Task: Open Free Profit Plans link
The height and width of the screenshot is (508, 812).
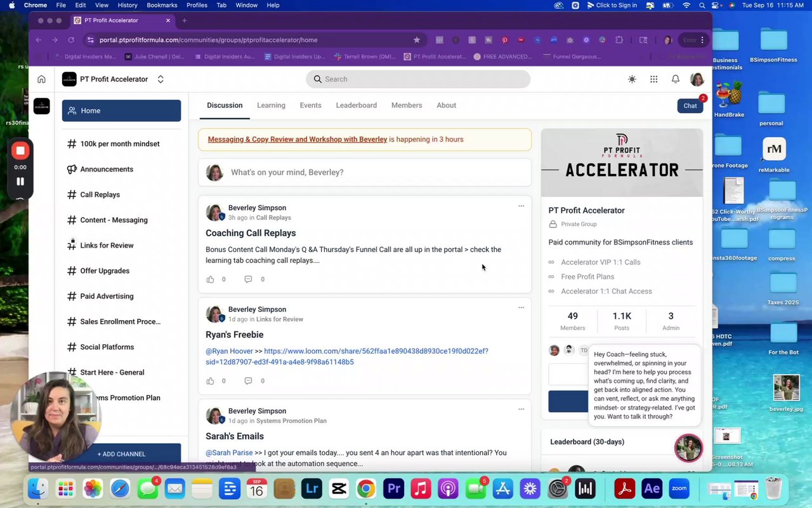Action: (587, 277)
